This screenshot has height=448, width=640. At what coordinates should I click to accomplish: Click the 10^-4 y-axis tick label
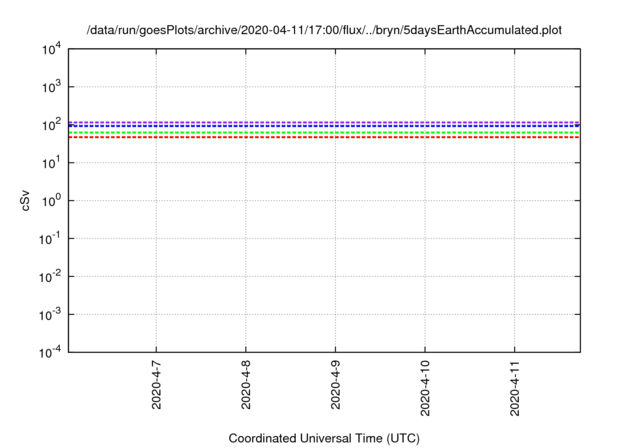click(x=50, y=352)
